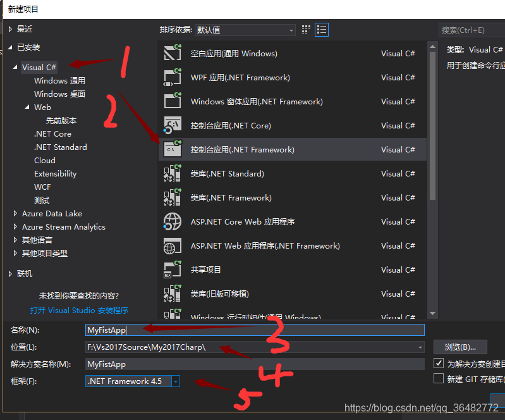Expand the 其他语言 node
This screenshot has width=505, height=420.
pyautogui.click(x=15, y=240)
